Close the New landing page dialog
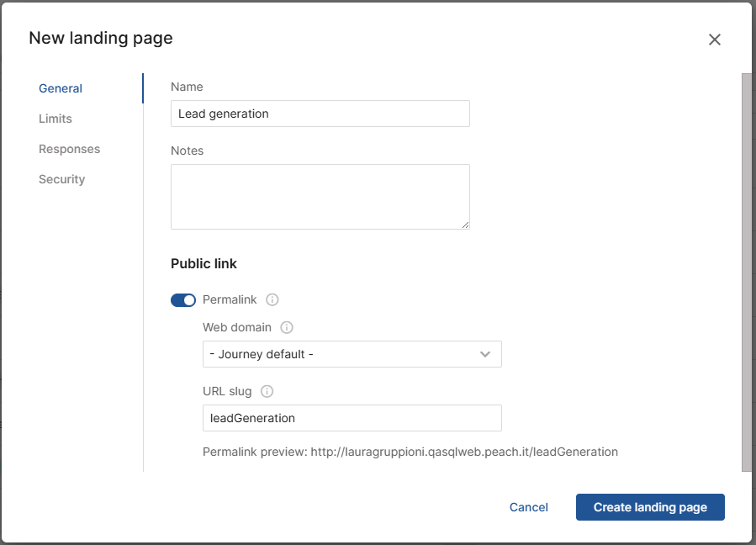The image size is (756, 545). click(x=715, y=40)
